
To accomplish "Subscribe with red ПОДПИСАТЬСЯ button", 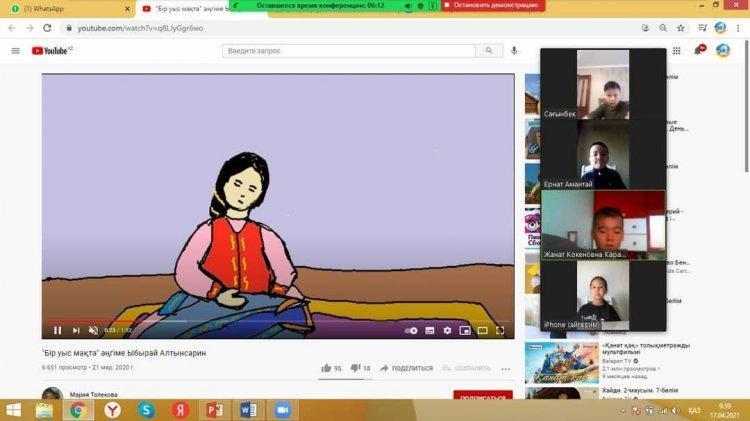I will [x=483, y=395].
